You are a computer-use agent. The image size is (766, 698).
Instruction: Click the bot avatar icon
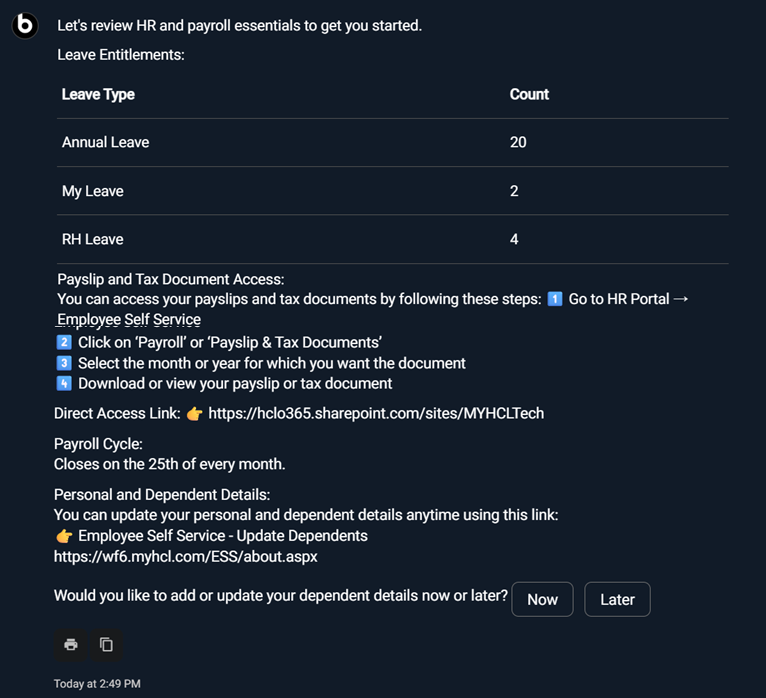click(25, 25)
